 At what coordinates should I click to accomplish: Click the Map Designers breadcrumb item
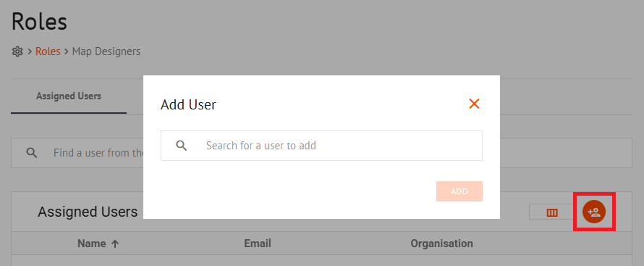[106, 51]
